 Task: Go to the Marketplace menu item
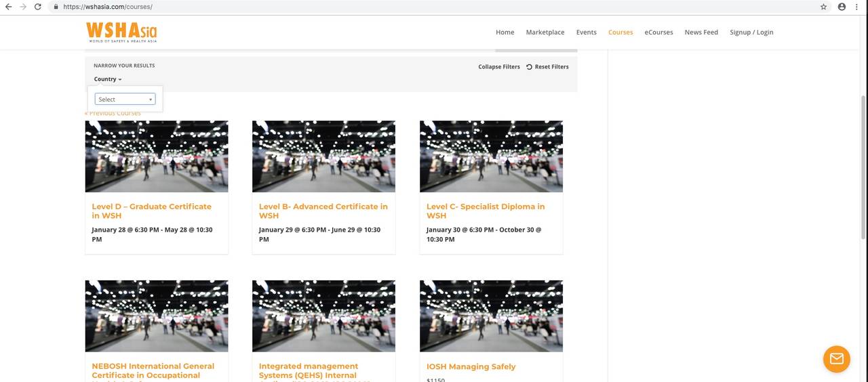(545, 33)
